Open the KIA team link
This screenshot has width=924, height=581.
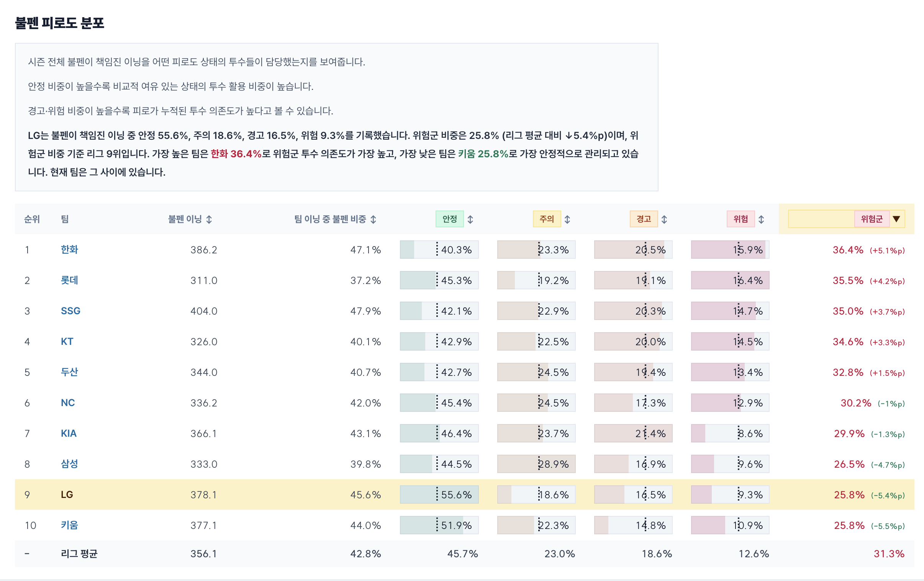(x=69, y=433)
